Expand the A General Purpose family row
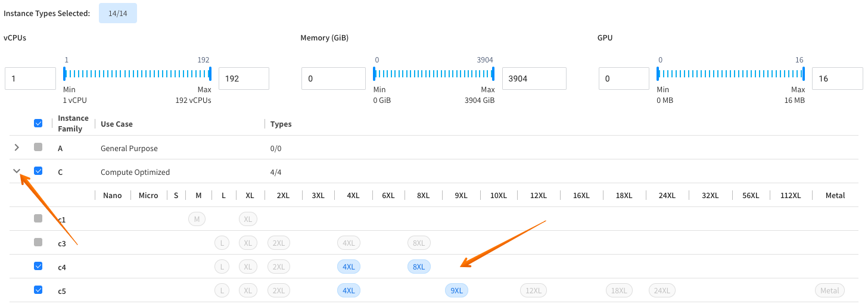 [x=17, y=148]
